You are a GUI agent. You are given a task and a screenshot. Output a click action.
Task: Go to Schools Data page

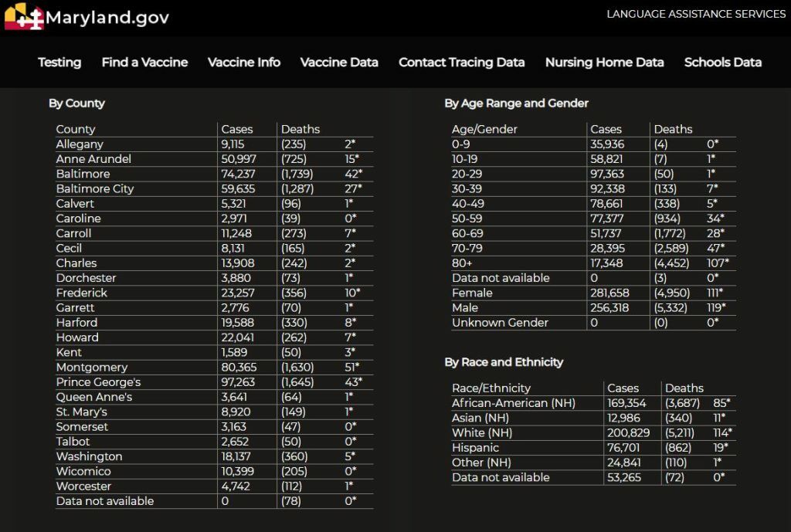point(722,63)
